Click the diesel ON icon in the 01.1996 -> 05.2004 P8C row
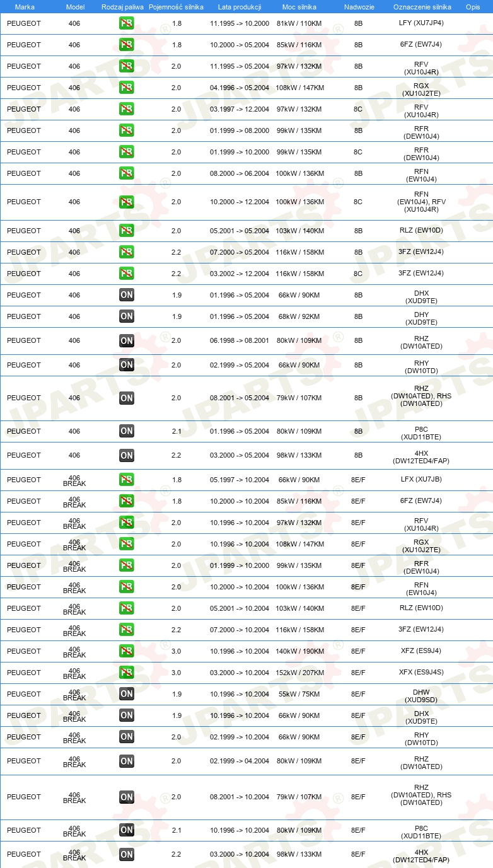The height and width of the screenshot is (868, 493). pos(126,431)
